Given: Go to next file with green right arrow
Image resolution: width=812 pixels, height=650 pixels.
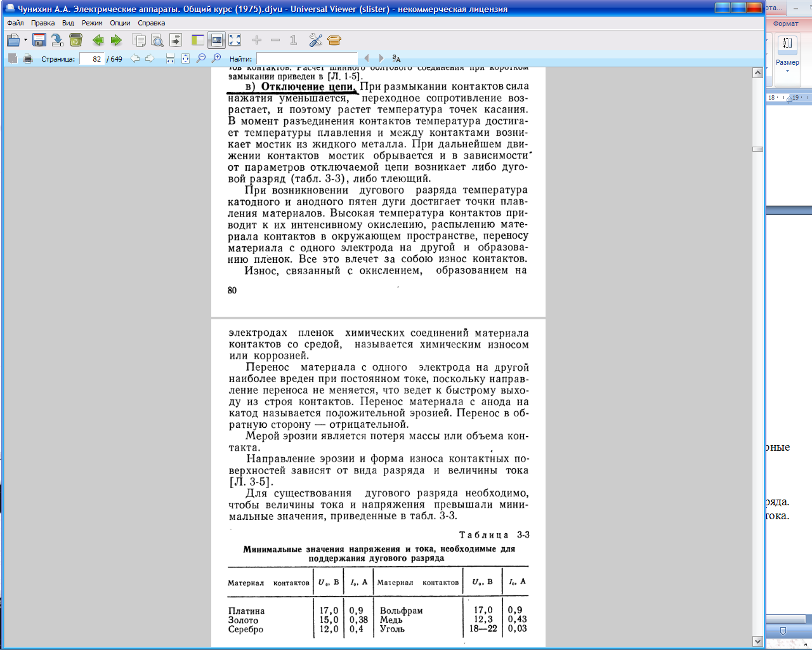Looking at the screenshot, I should [116, 40].
